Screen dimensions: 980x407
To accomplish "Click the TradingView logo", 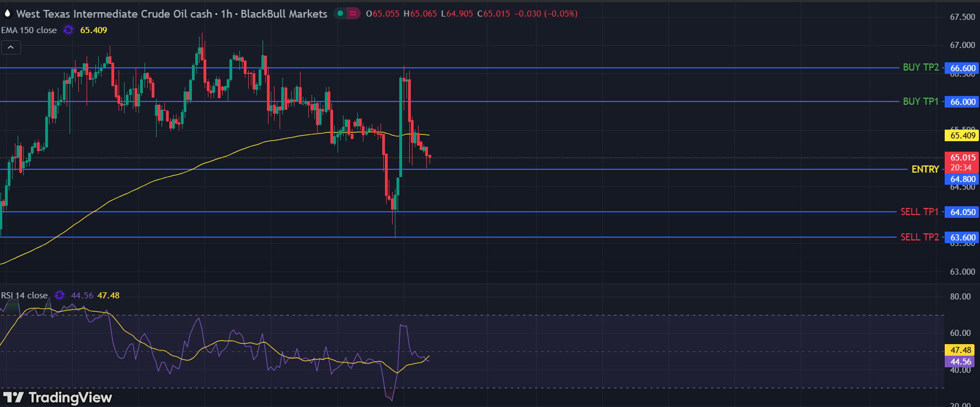I will tap(58, 398).
